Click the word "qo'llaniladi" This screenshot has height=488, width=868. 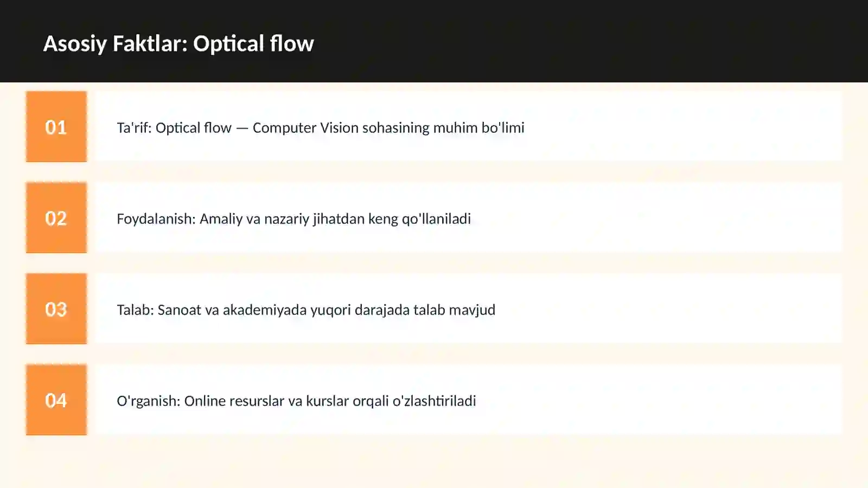point(436,219)
